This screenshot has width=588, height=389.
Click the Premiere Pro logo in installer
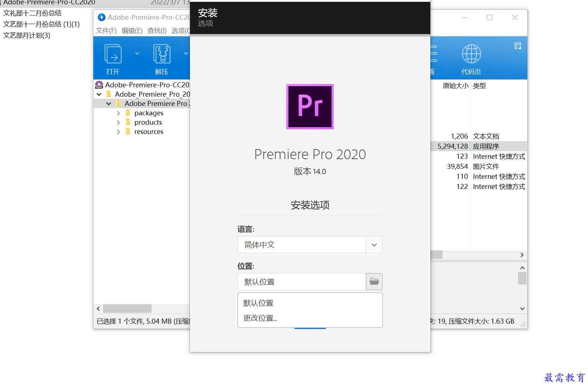click(x=310, y=107)
